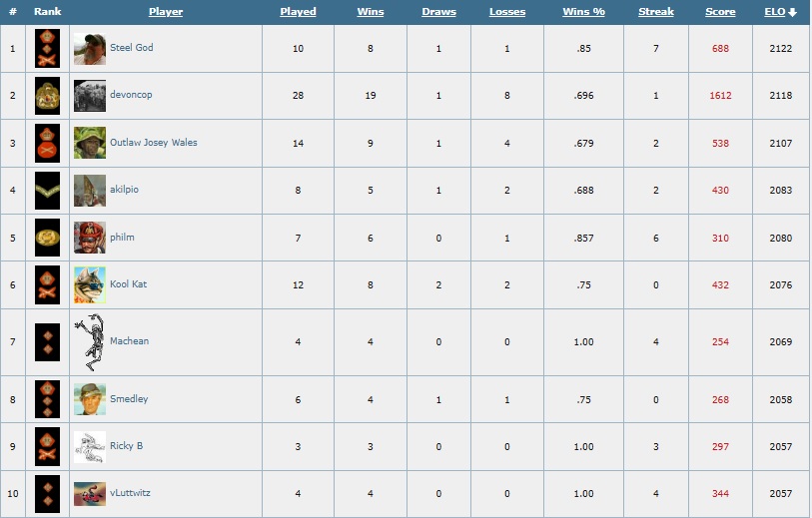The image size is (812, 518).
Task: Click Steel God's rank insignia icon
Action: tap(47, 48)
